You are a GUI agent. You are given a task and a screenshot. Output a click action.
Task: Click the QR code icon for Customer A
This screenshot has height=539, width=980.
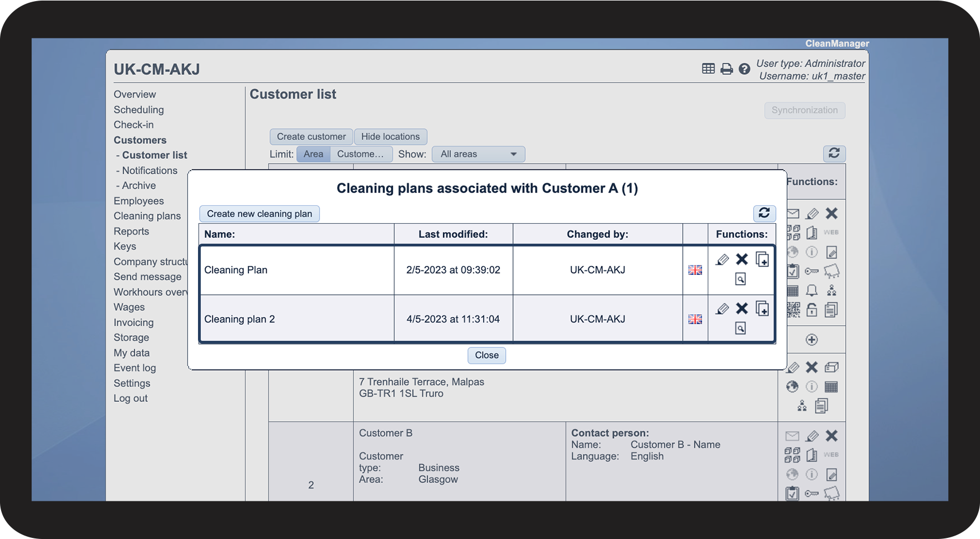coord(794,310)
